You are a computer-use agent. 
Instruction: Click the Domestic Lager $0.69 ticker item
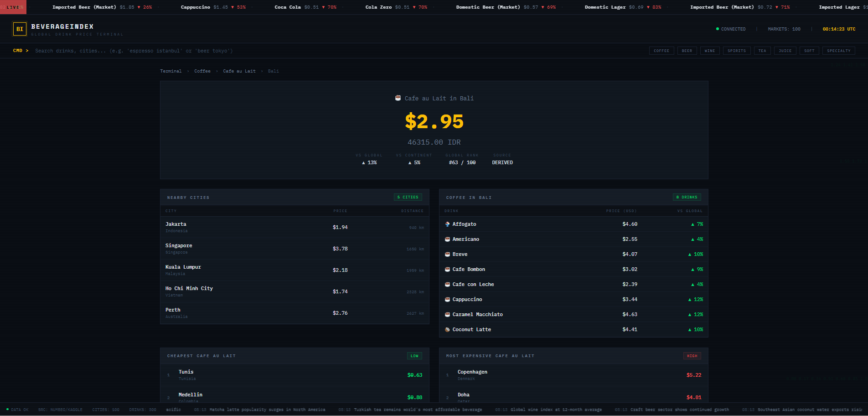[x=623, y=7]
